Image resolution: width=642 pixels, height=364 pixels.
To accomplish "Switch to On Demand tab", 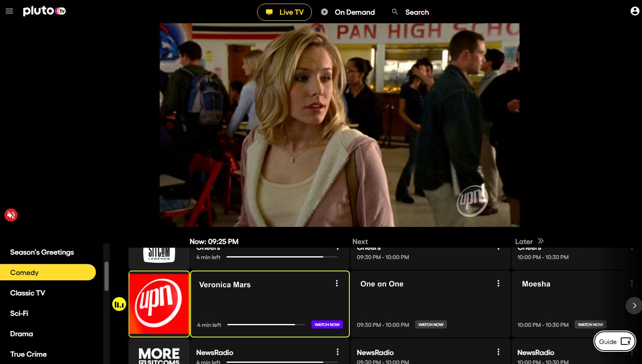I will pyautogui.click(x=348, y=12).
